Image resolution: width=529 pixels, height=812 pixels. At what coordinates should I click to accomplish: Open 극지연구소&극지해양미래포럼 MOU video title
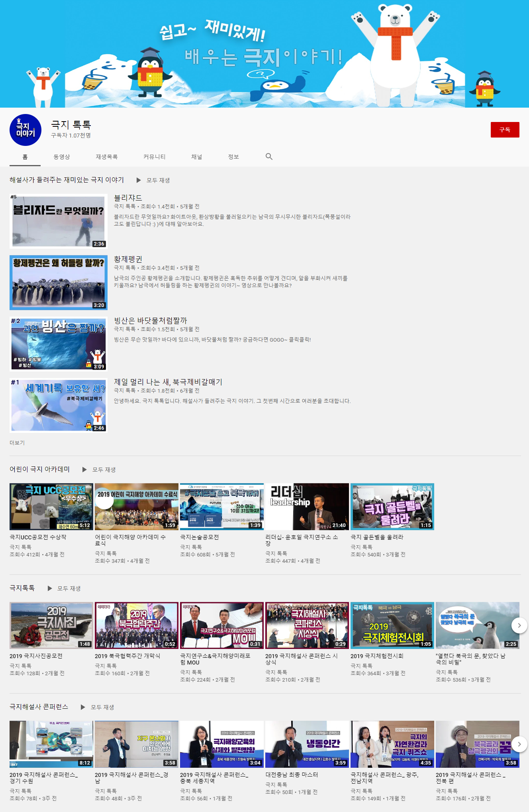point(216,659)
